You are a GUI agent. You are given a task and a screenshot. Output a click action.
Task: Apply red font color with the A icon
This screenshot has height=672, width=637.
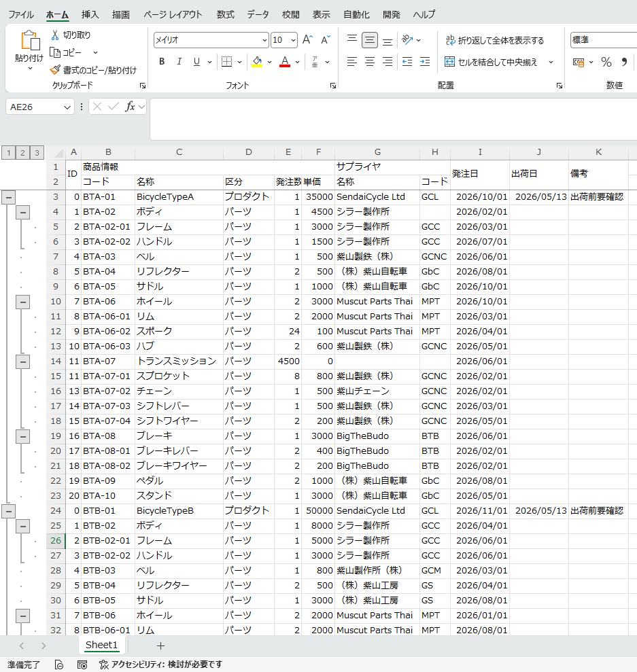[x=285, y=62]
